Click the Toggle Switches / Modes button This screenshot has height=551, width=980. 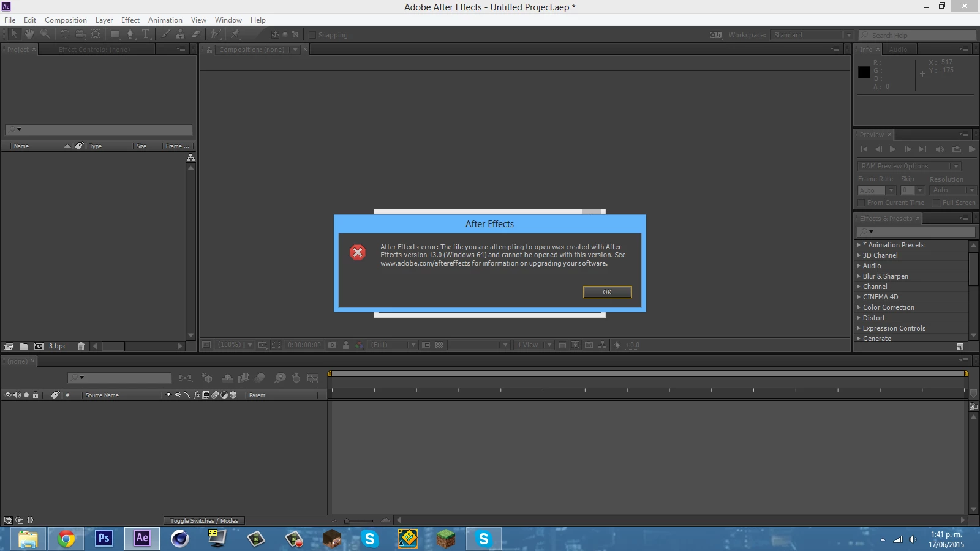point(204,520)
